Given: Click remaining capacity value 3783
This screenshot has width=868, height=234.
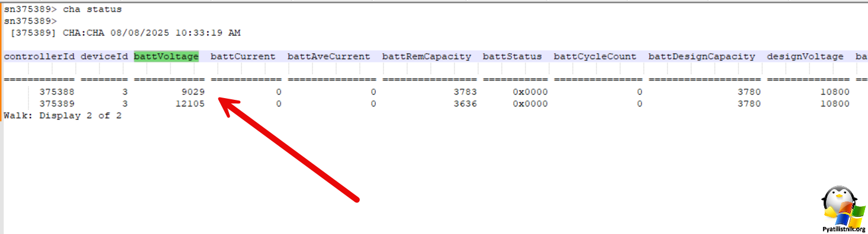Looking at the screenshot, I should 465,92.
